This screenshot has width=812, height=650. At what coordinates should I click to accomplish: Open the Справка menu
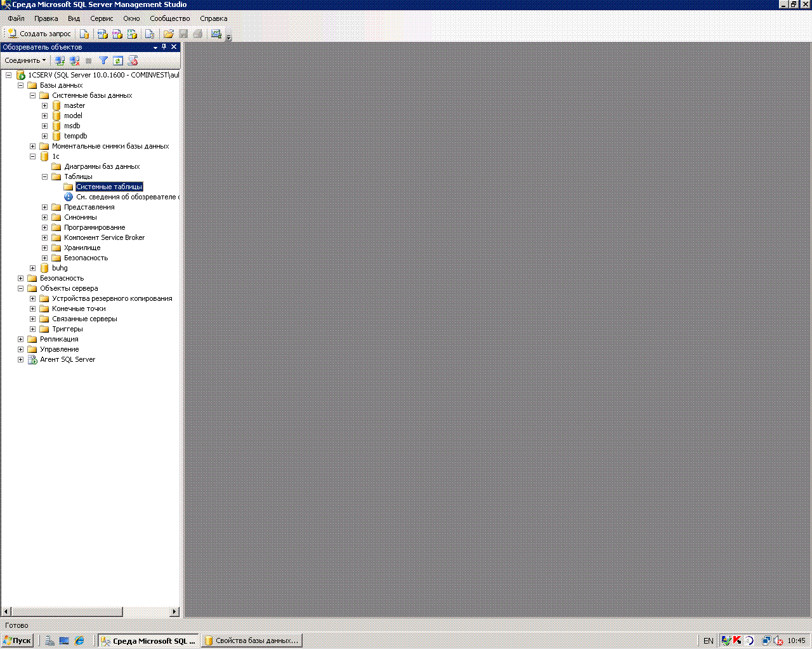click(214, 18)
